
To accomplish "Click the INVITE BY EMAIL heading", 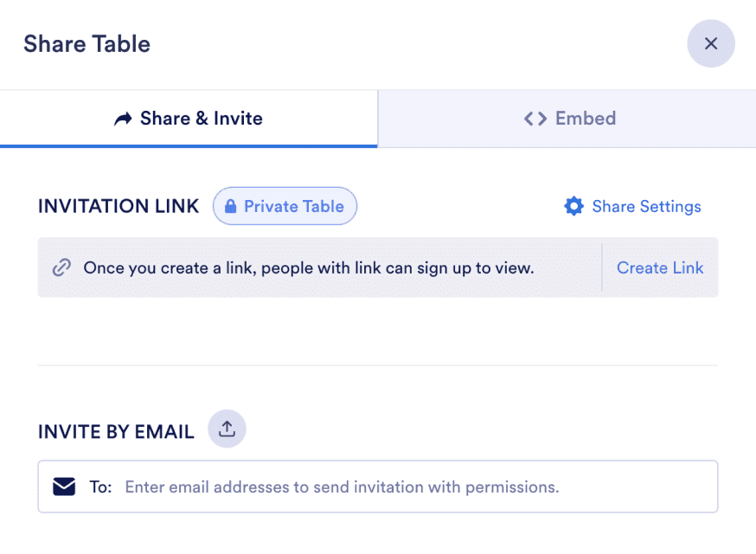I will tap(116, 429).
